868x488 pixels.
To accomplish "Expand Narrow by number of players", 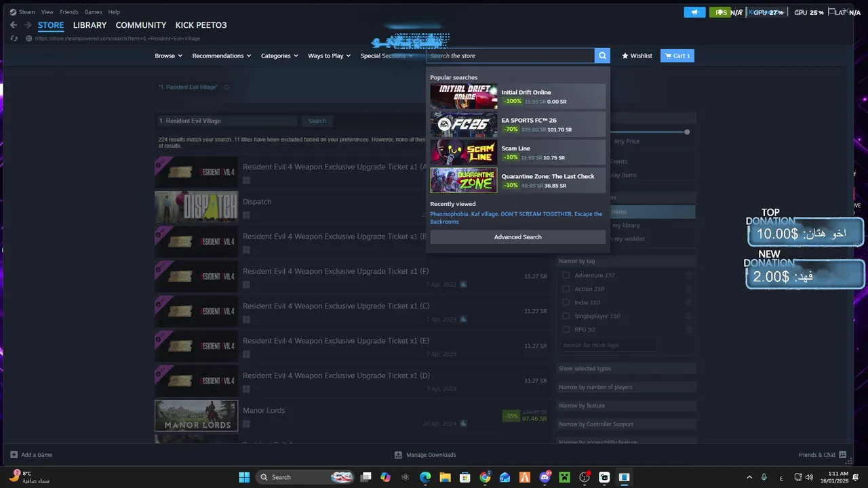I will coord(627,387).
